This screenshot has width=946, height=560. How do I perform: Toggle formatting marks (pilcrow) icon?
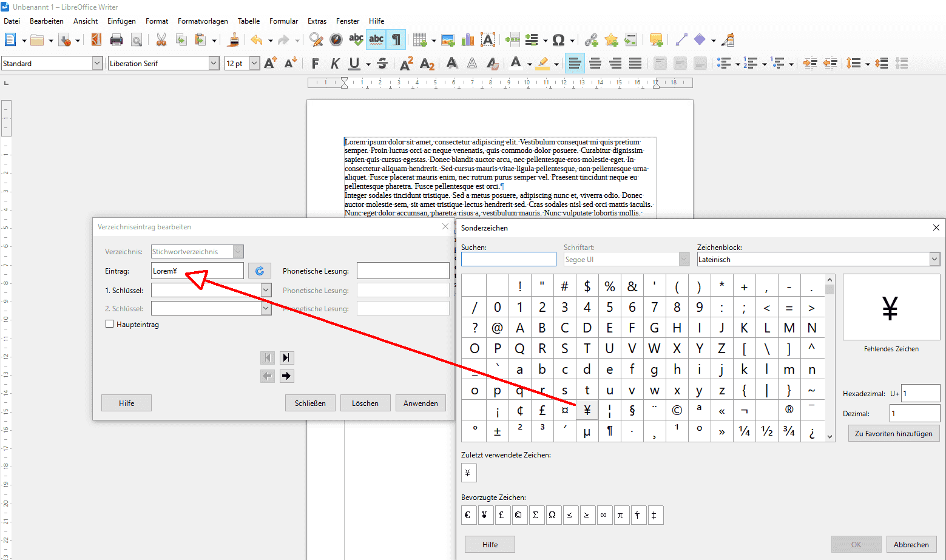click(x=396, y=40)
